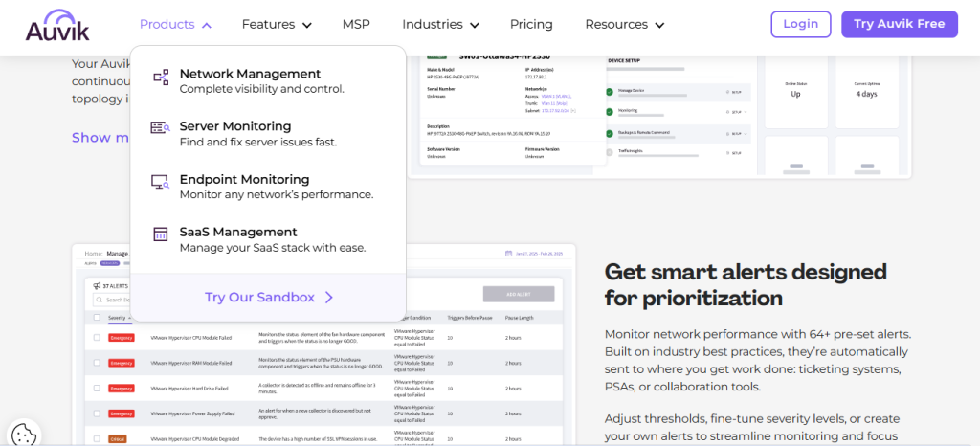
Task: Click the Login button
Action: coord(801,24)
